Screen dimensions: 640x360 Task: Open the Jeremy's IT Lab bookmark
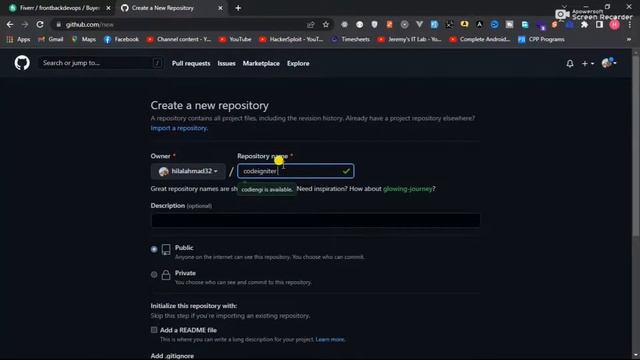pyautogui.click(x=409, y=39)
